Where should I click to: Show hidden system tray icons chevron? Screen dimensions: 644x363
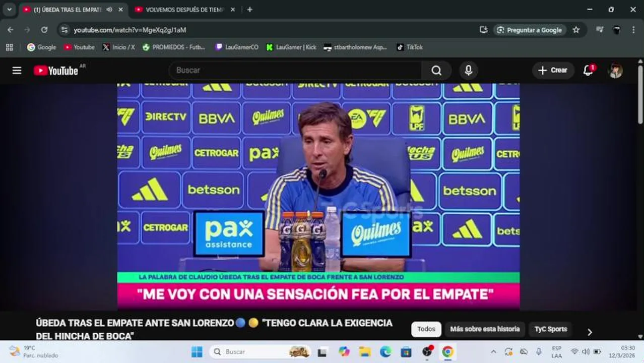(493, 352)
